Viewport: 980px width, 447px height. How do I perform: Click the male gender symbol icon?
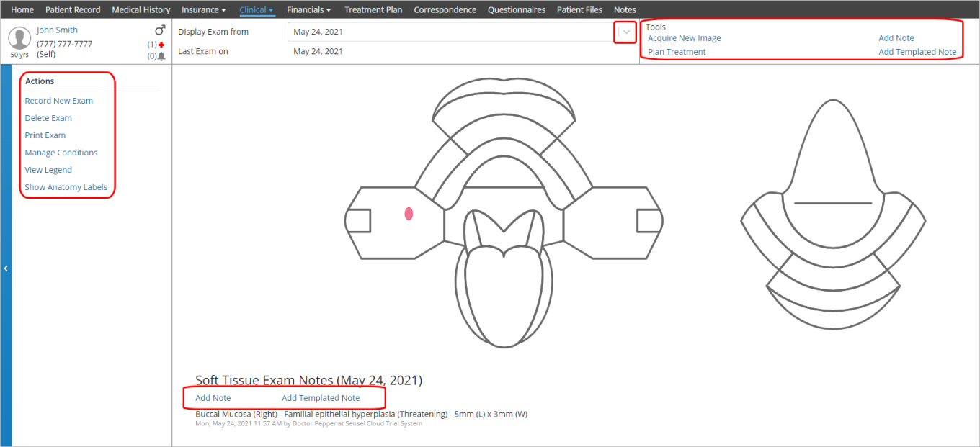click(x=161, y=30)
